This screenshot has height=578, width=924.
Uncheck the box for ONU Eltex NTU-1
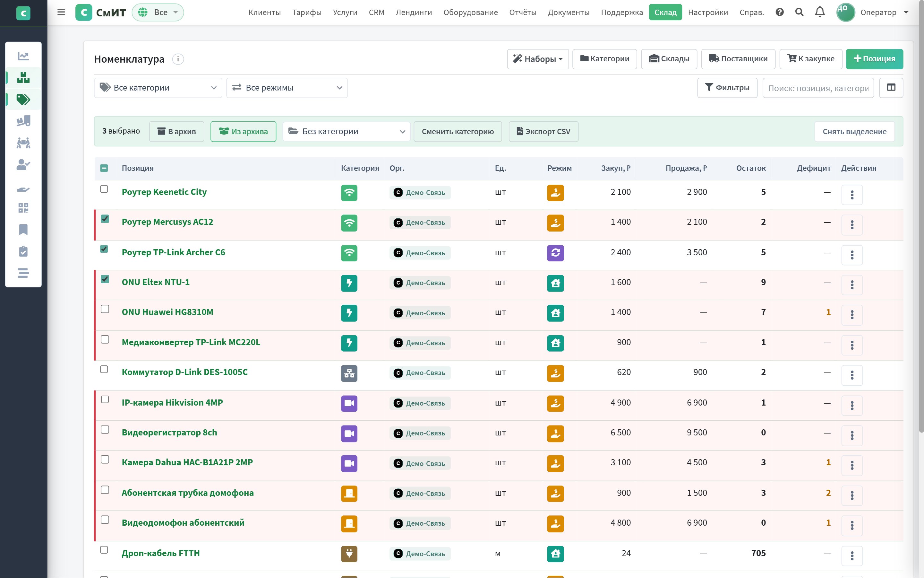pyautogui.click(x=105, y=279)
